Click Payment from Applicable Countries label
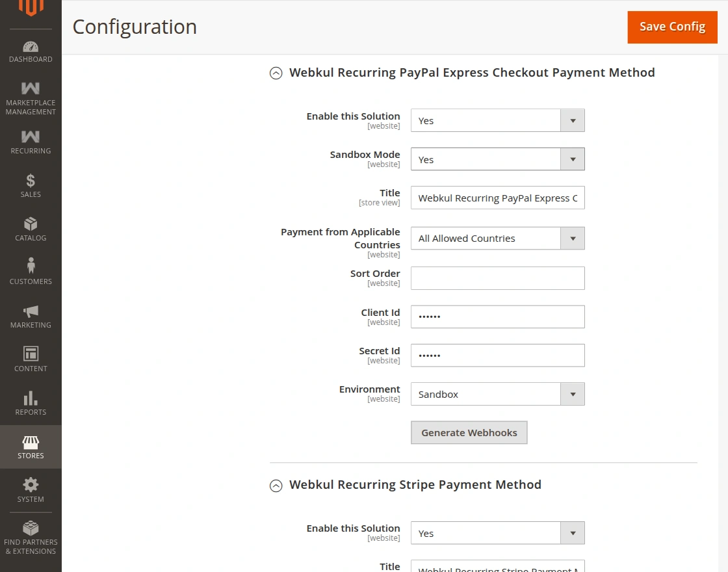The image size is (728, 572). (x=341, y=238)
